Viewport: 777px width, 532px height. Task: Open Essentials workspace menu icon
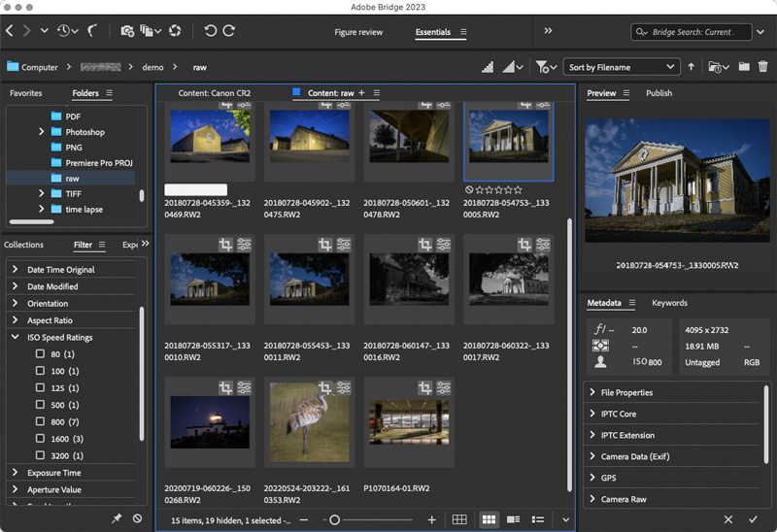pyautogui.click(x=463, y=32)
